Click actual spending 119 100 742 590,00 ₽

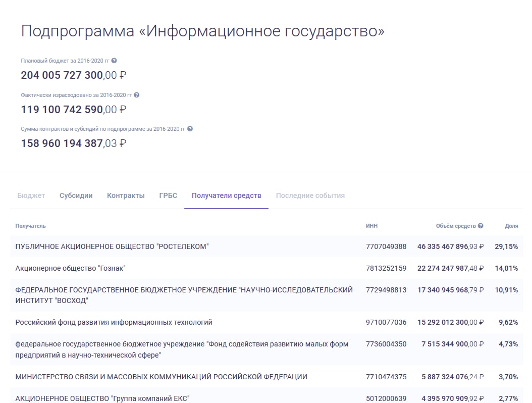point(74,109)
